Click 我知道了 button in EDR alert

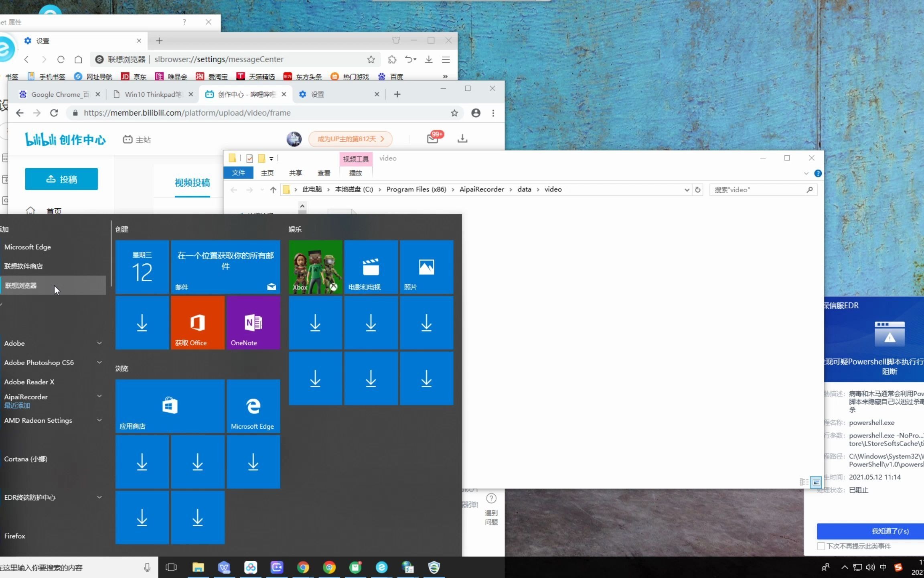pos(871,531)
